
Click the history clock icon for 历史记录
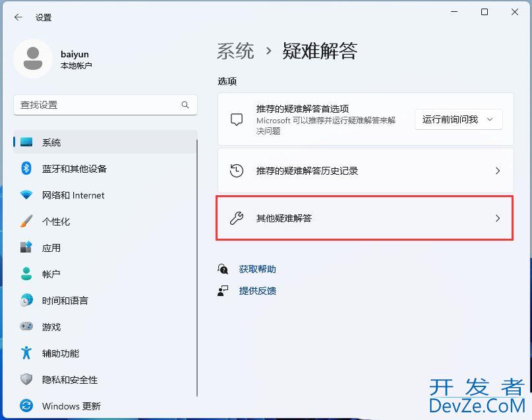237,170
